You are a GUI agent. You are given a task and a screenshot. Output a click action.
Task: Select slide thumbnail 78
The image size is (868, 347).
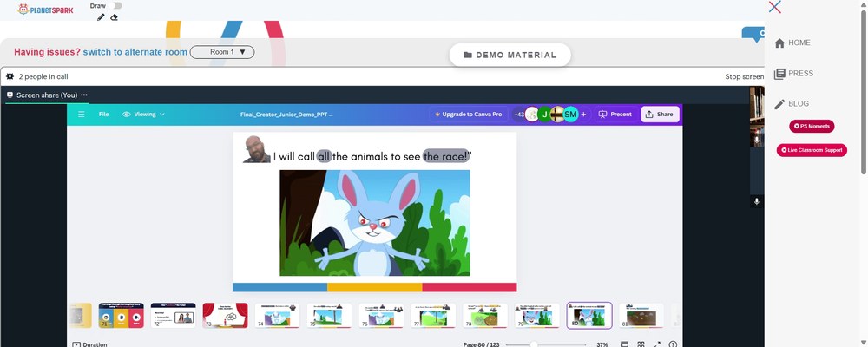tap(485, 316)
